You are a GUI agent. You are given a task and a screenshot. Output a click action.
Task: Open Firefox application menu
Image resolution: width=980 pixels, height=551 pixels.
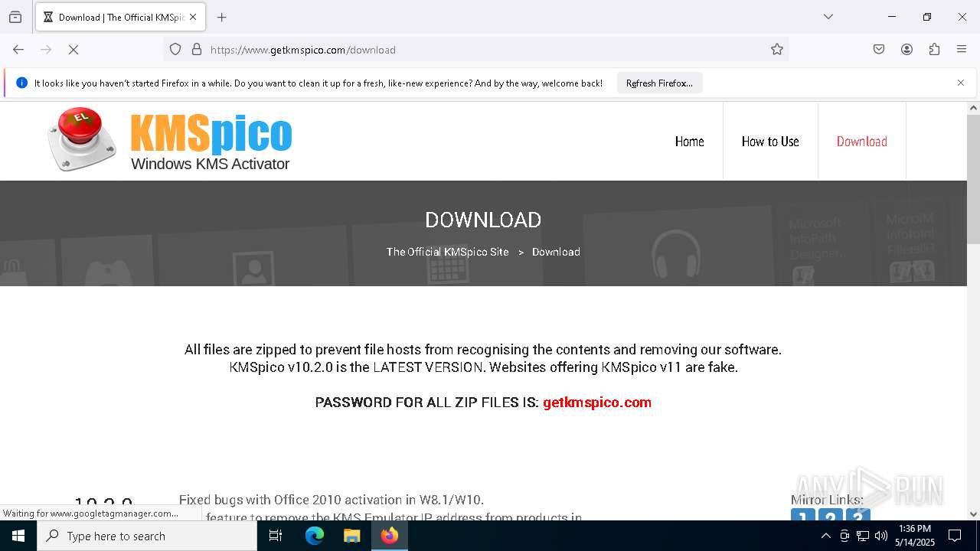(962, 50)
